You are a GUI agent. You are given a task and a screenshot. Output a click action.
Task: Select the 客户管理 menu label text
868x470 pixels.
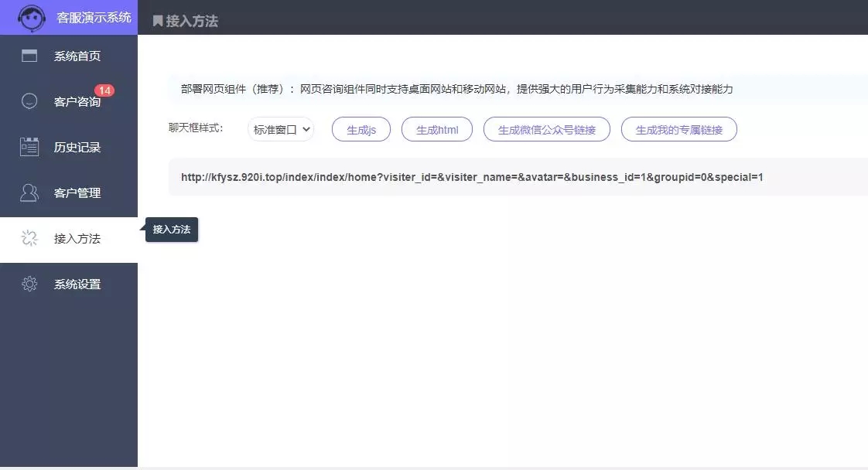[x=77, y=192]
